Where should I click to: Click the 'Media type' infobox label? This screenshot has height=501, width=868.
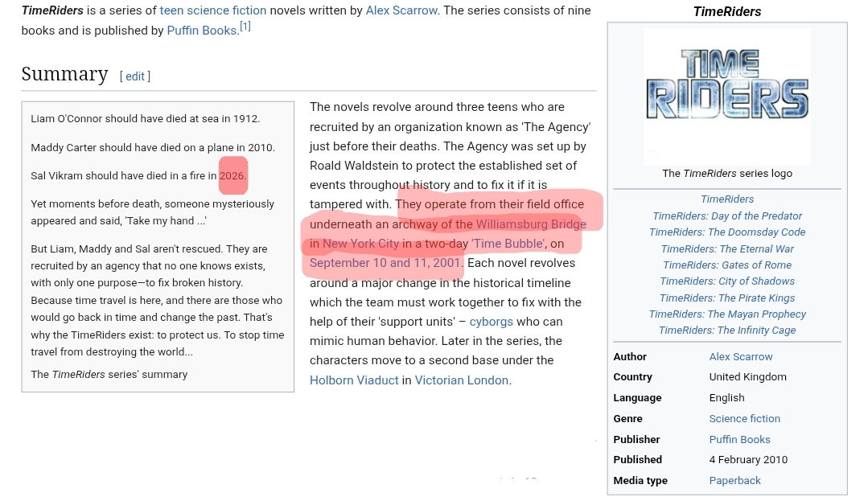point(640,481)
